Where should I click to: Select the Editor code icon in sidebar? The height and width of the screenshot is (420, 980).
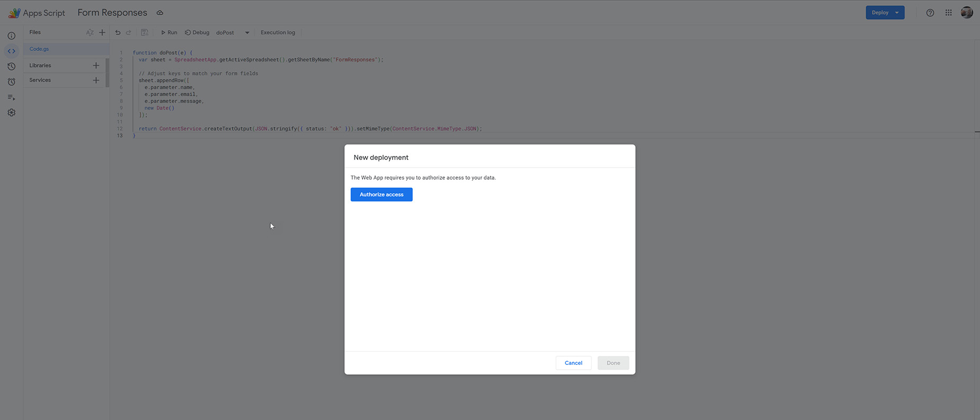(x=12, y=51)
